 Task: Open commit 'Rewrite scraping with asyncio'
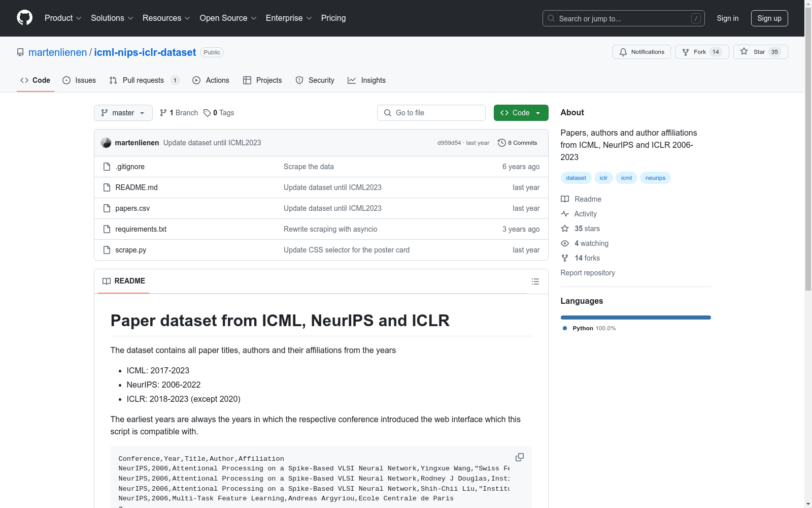point(330,229)
